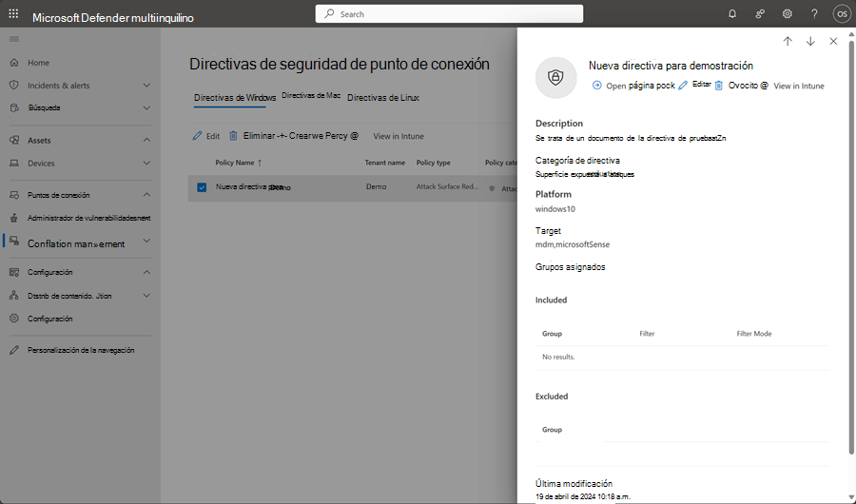Click Eliminar in the policies toolbar
This screenshot has height=504, width=856.
[x=254, y=136]
